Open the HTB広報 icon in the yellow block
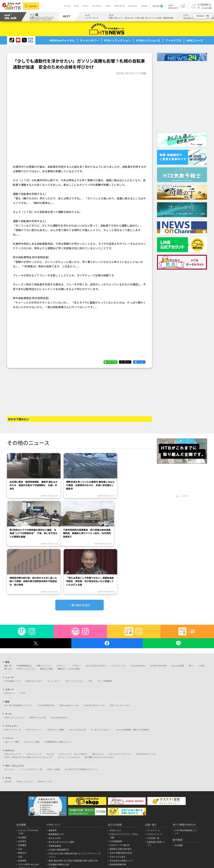This screenshot has height=868, width=214. (129, 631)
